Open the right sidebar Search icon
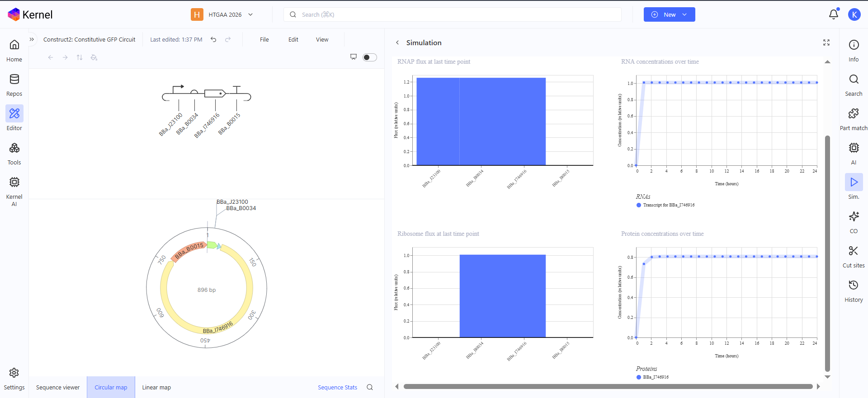This screenshot has width=868, height=398. (854, 79)
